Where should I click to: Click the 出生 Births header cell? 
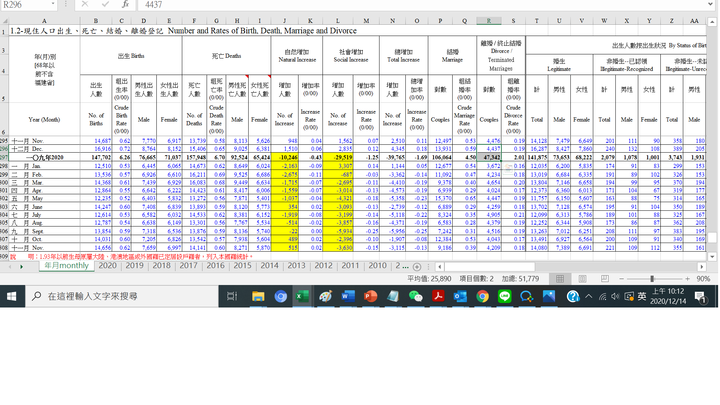pos(131,56)
